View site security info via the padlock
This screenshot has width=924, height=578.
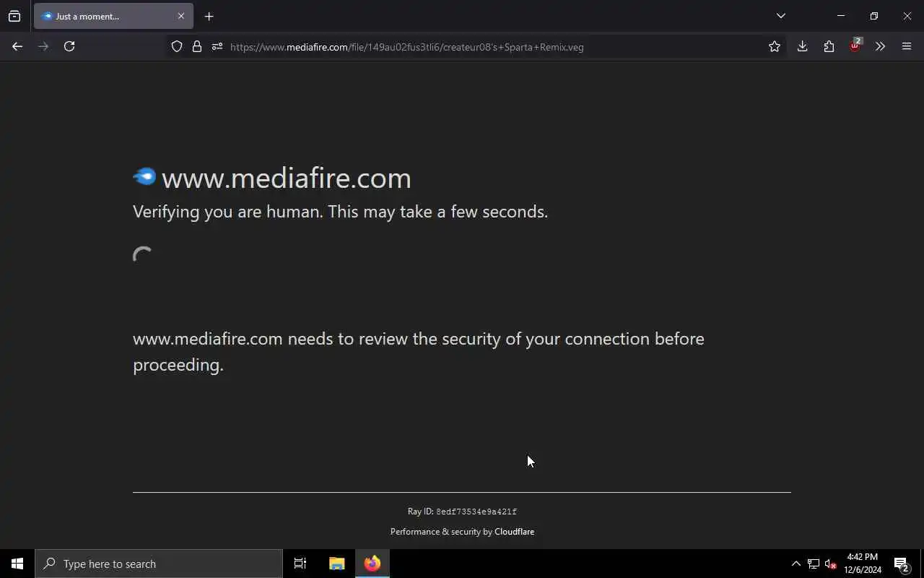(x=197, y=47)
